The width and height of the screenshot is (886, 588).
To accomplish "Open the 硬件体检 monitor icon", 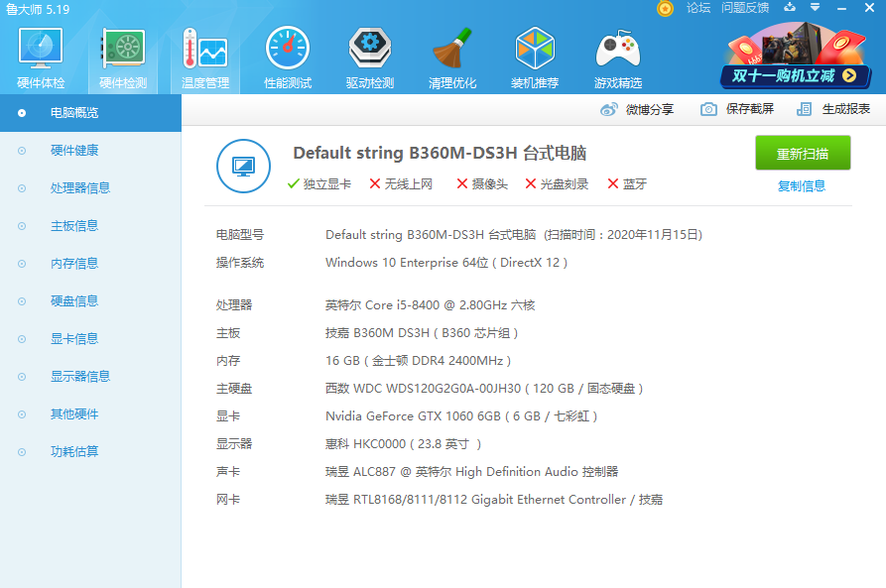I will pos(41,48).
